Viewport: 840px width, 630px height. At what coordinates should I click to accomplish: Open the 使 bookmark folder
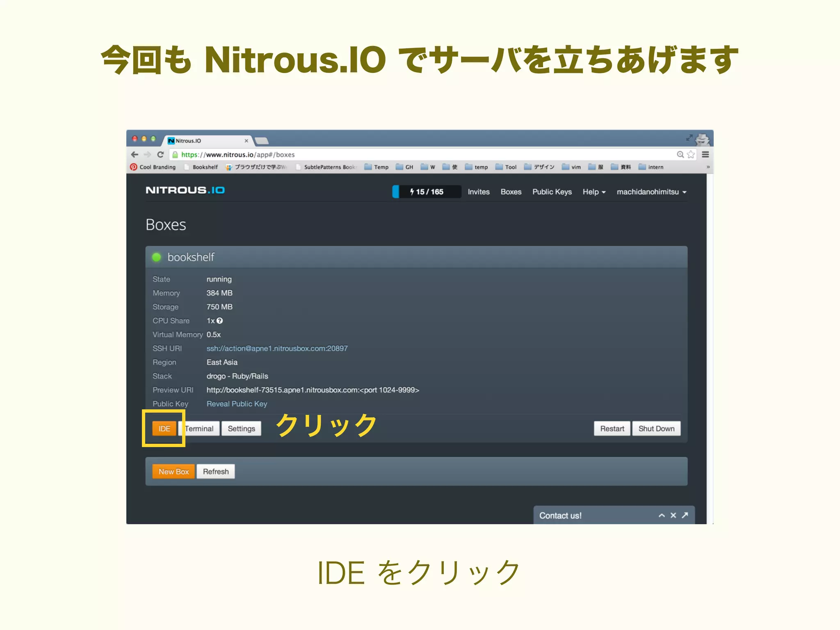[x=450, y=167]
